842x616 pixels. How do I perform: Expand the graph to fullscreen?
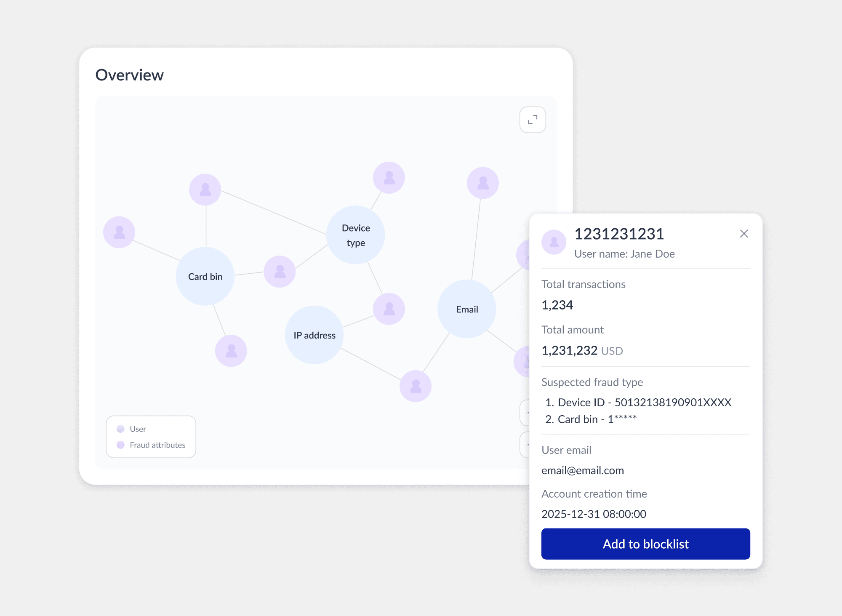pos(533,120)
